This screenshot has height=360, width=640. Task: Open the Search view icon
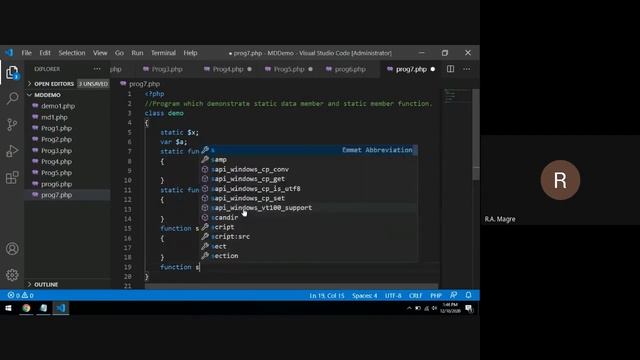point(12,98)
